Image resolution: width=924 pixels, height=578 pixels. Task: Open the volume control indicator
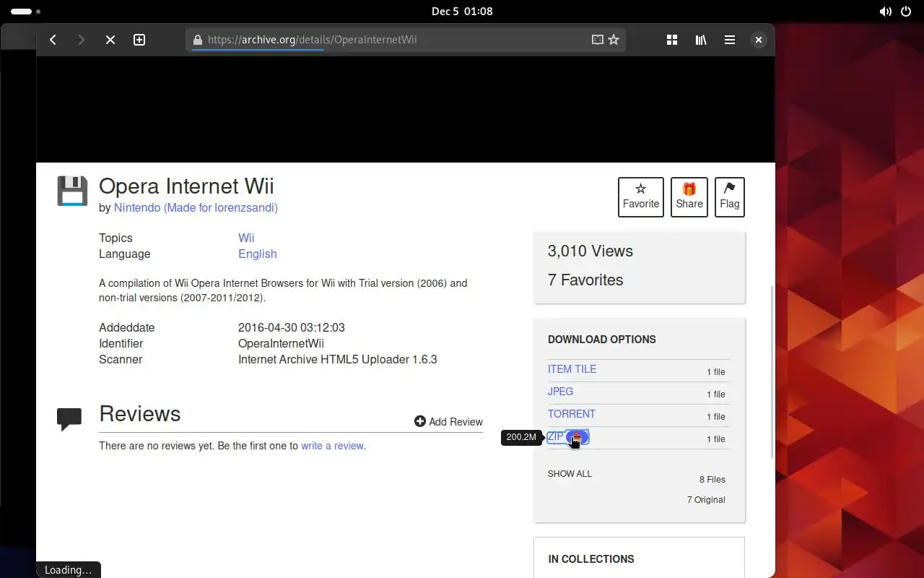coord(885,12)
